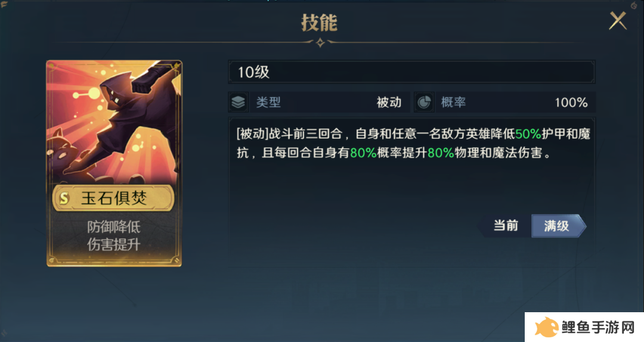Click the S rank badge icon

pyautogui.click(x=64, y=199)
